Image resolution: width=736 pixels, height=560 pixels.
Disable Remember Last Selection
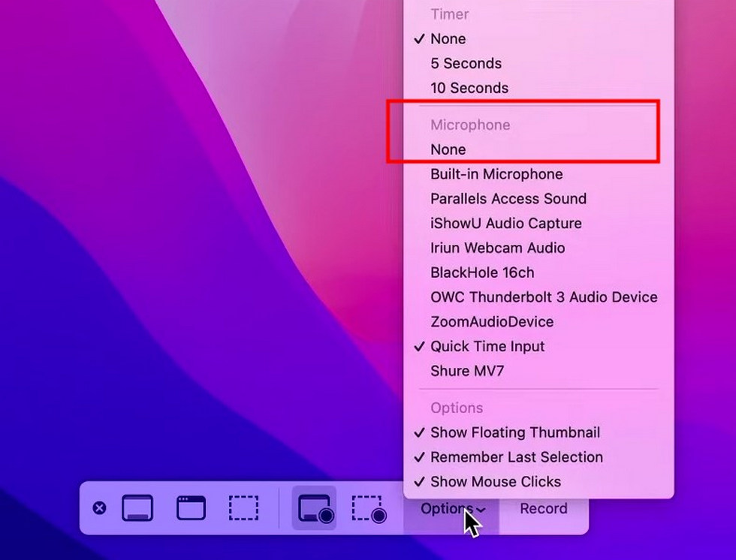click(x=517, y=457)
